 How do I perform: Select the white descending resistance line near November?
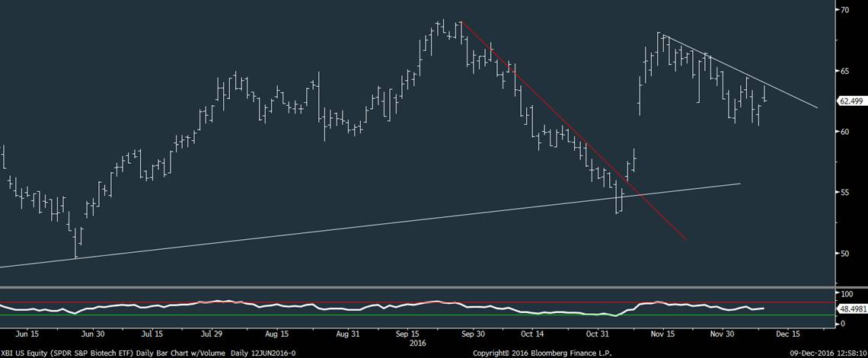click(x=740, y=72)
